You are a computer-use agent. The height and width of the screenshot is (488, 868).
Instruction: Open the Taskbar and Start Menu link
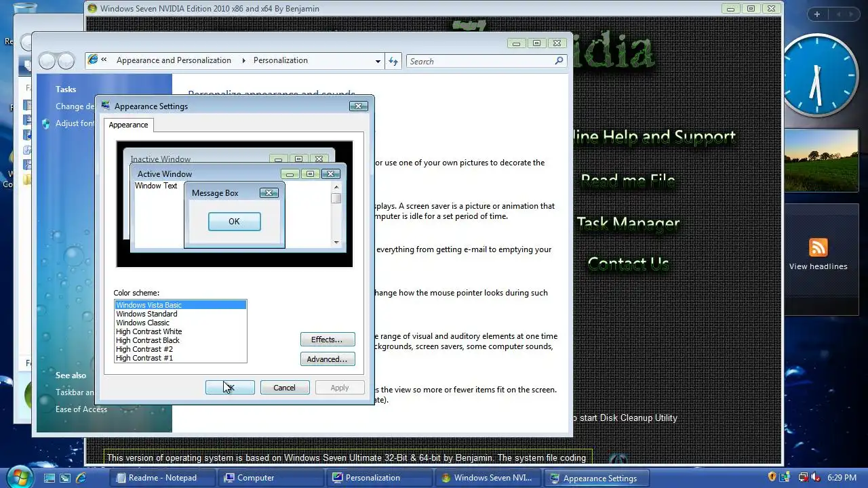[75, 392]
